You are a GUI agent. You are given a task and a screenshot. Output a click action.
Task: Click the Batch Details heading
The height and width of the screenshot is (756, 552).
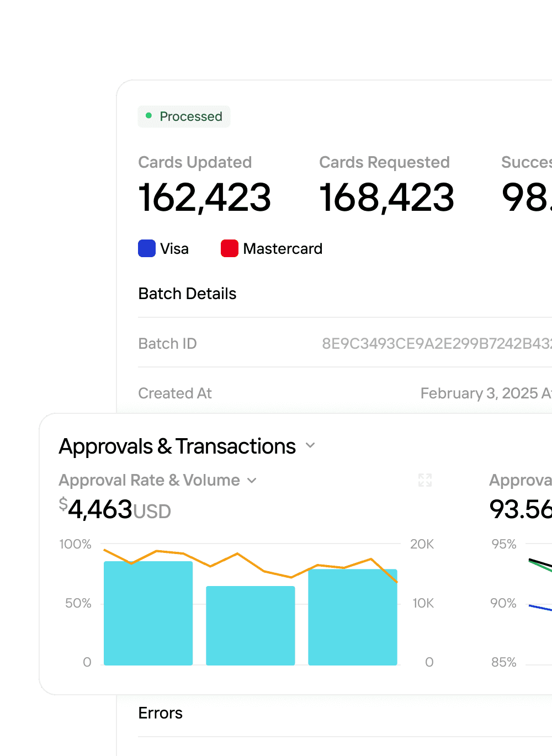pos(187,294)
